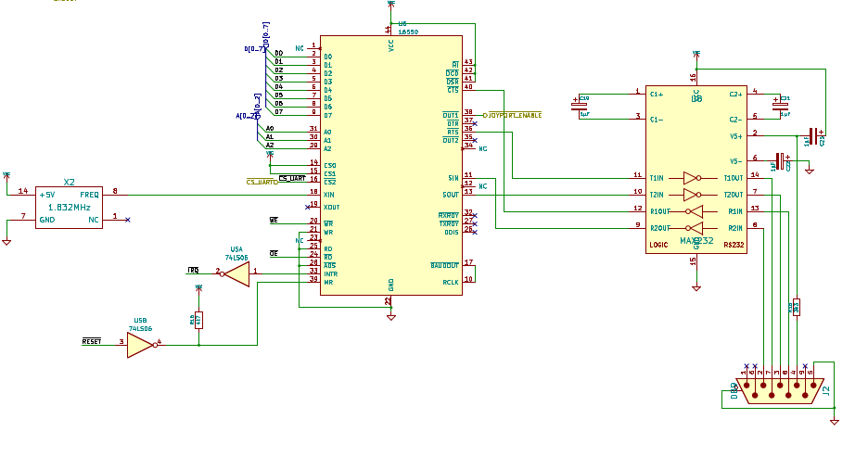Click ground symbol below 16550 pin 22
The width and height of the screenshot is (868, 457).
[390, 317]
